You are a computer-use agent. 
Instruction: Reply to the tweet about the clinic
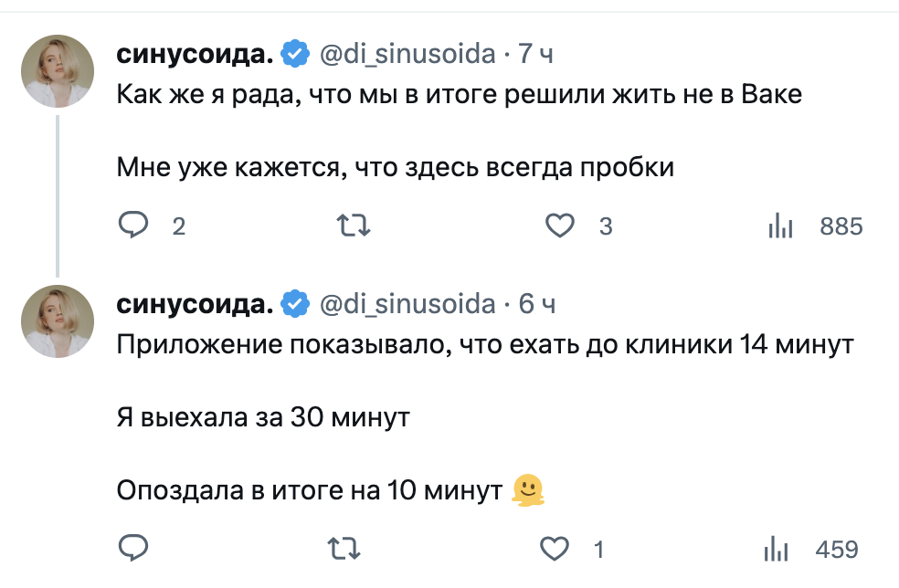tap(133, 549)
